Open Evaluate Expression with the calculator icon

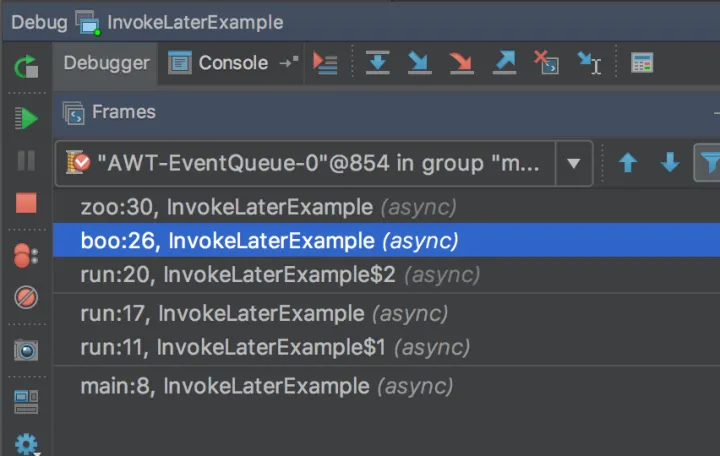[x=642, y=63]
